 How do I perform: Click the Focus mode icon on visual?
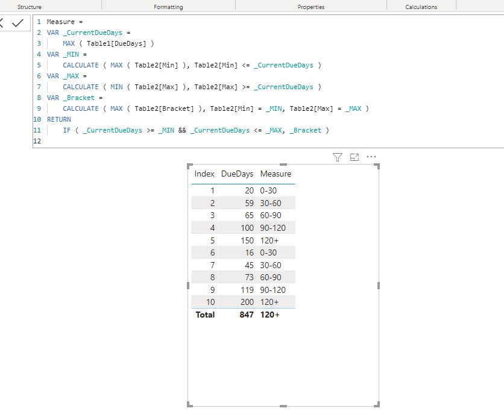[354, 157]
